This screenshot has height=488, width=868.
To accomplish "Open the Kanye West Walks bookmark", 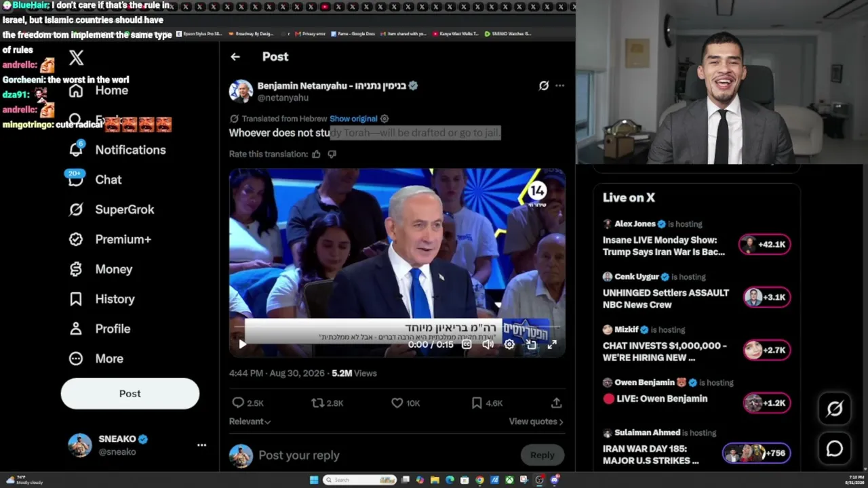I will (x=456, y=34).
